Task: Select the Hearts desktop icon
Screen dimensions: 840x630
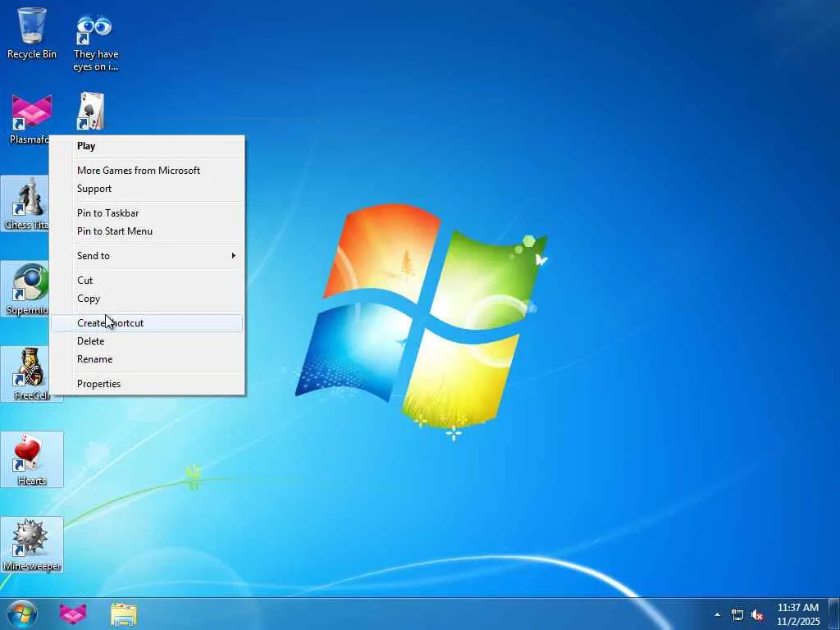Action: (x=32, y=459)
